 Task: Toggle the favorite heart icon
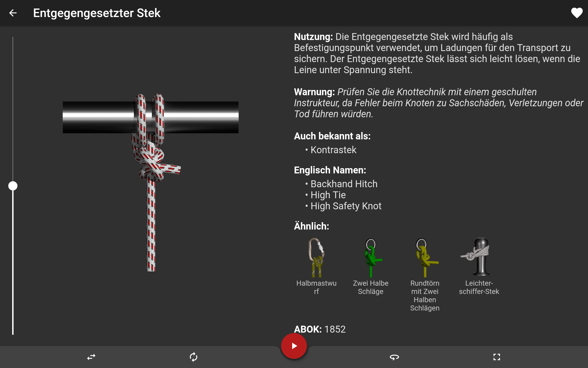577,13
